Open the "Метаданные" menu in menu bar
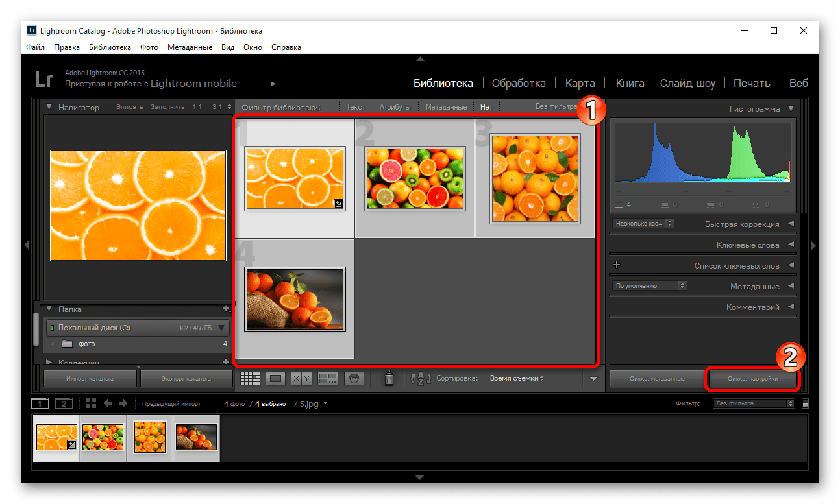 click(x=190, y=47)
